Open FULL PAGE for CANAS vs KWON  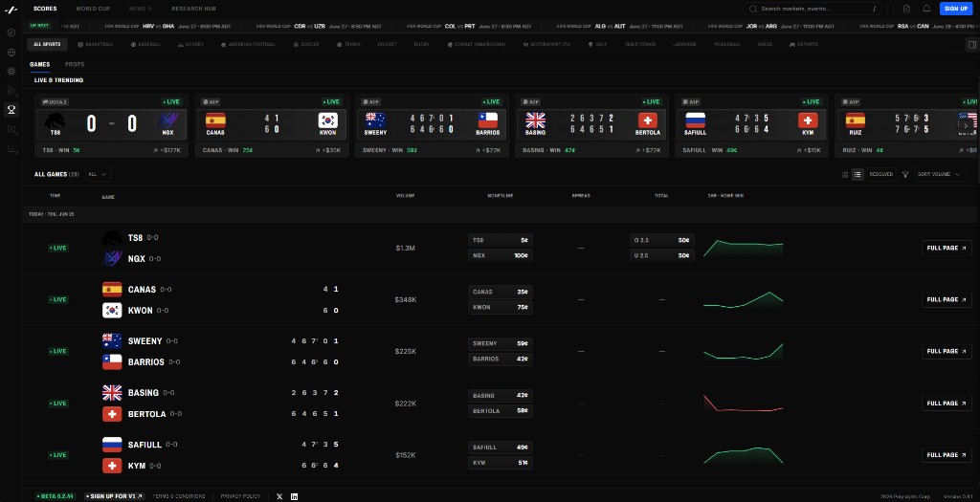947,299
